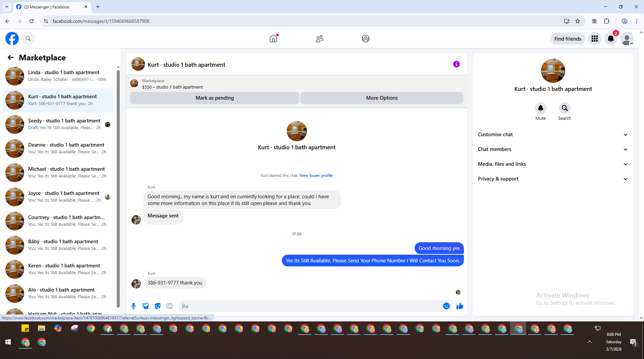Mute the Kurt conversation

click(x=540, y=108)
